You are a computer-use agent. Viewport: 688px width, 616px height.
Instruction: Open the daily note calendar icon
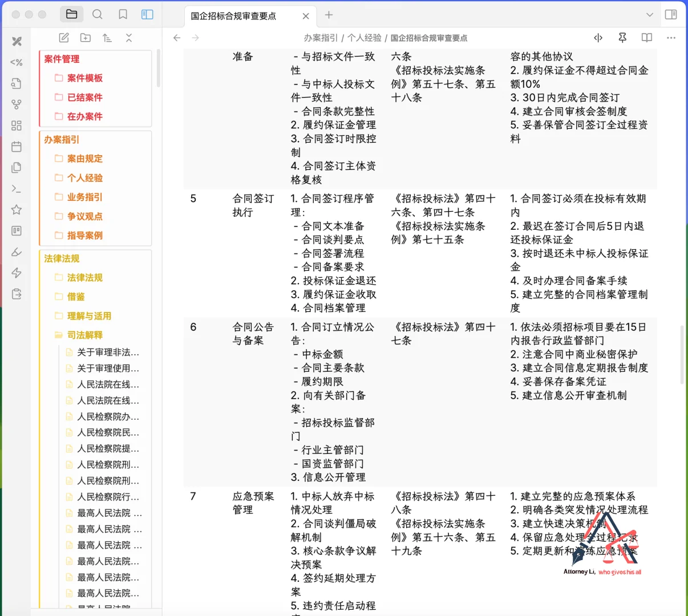16,147
